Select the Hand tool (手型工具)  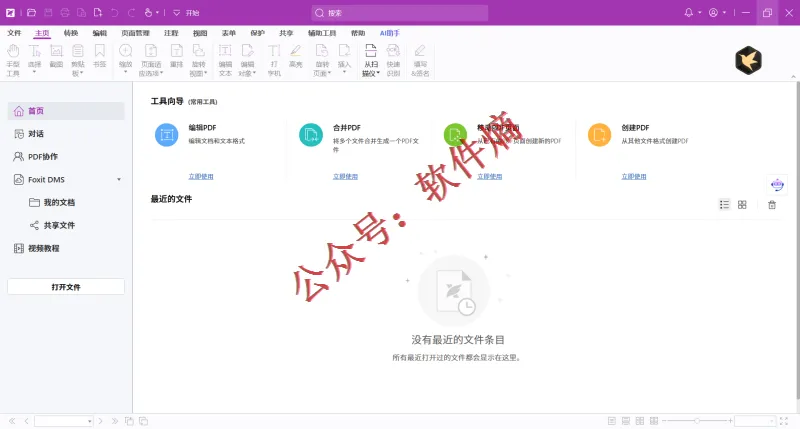[x=13, y=60]
